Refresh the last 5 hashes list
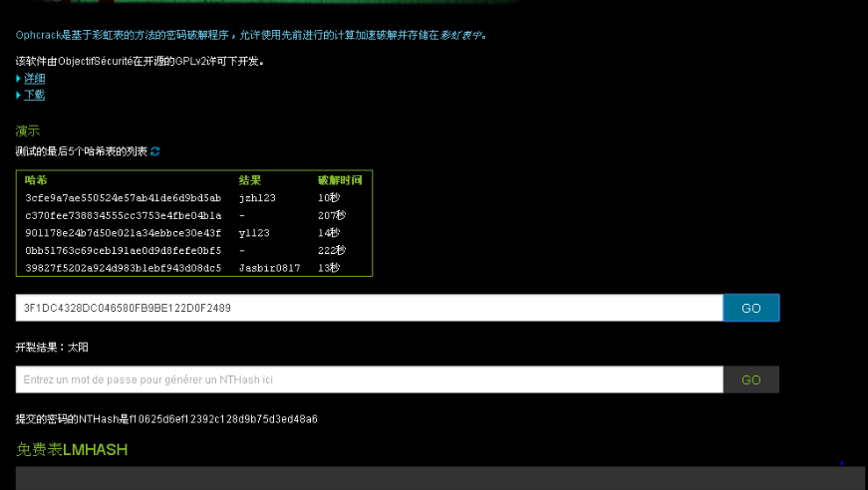This screenshot has width=868, height=490. point(155,151)
